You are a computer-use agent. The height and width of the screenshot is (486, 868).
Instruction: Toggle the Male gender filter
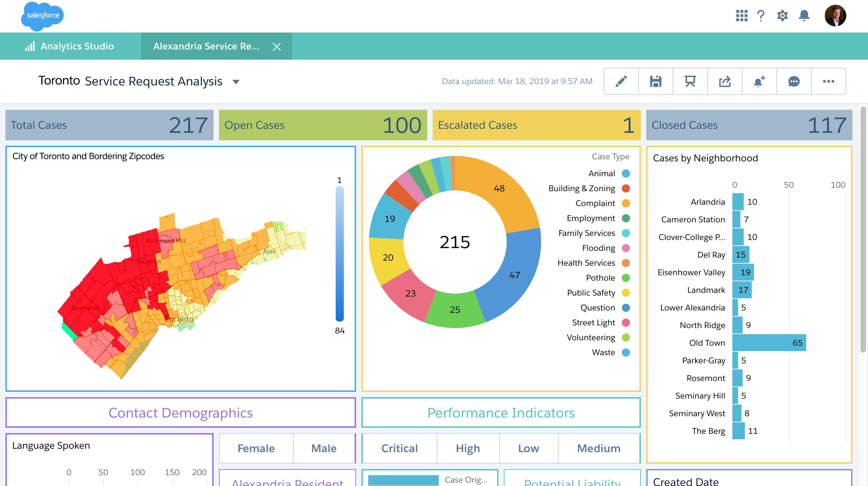(x=324, y=448)
